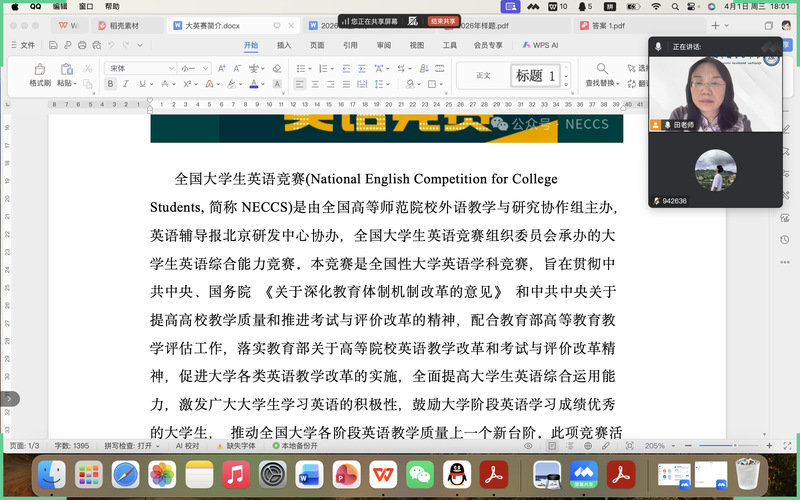Toggle Bold formatting

coord(110,84)
